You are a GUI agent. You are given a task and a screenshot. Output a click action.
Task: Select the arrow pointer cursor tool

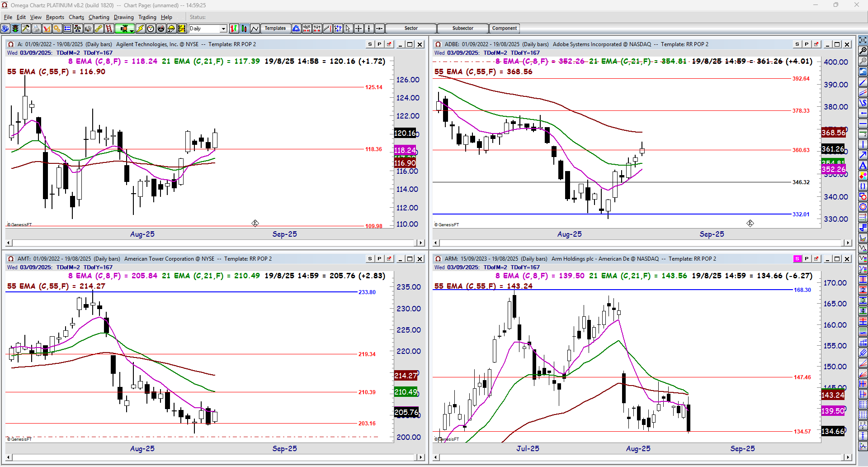348,29
